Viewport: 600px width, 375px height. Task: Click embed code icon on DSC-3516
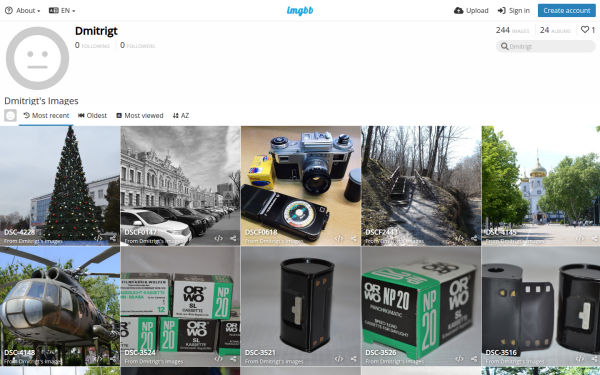pos(580,359)
